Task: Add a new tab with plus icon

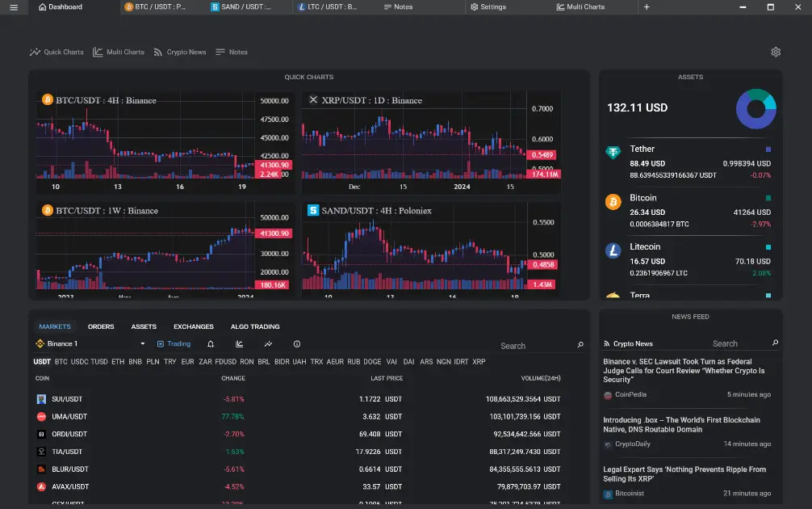Action: 646,7
